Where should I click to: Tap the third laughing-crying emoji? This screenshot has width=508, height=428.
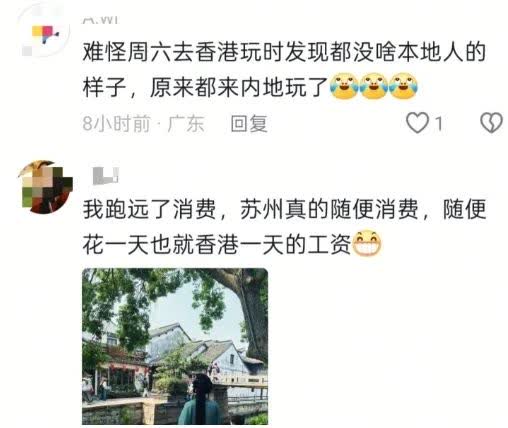pyautogui.click(x=403, y=86)
